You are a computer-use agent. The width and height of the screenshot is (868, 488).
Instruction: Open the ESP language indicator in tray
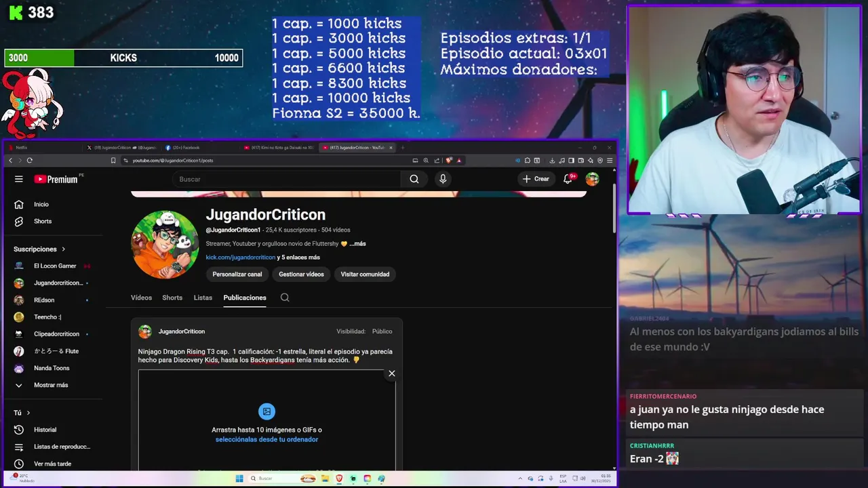point(563,479)
